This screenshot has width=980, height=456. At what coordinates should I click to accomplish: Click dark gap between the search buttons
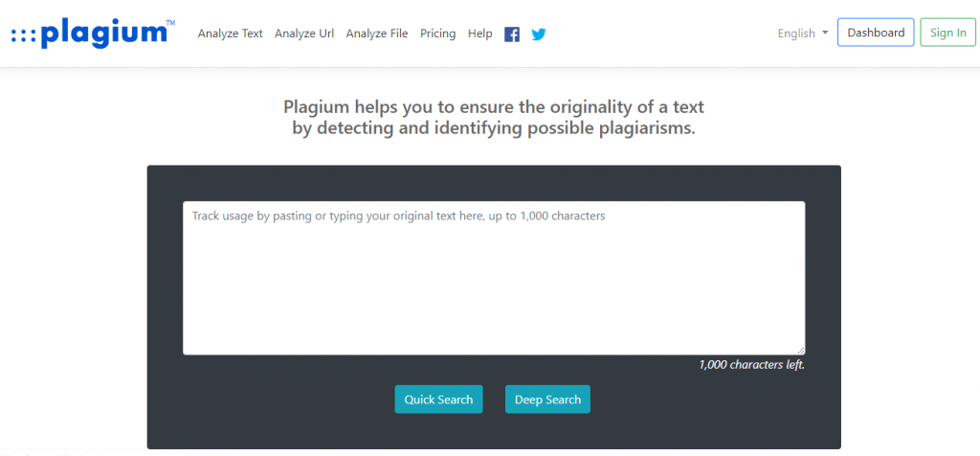(494, 399)
